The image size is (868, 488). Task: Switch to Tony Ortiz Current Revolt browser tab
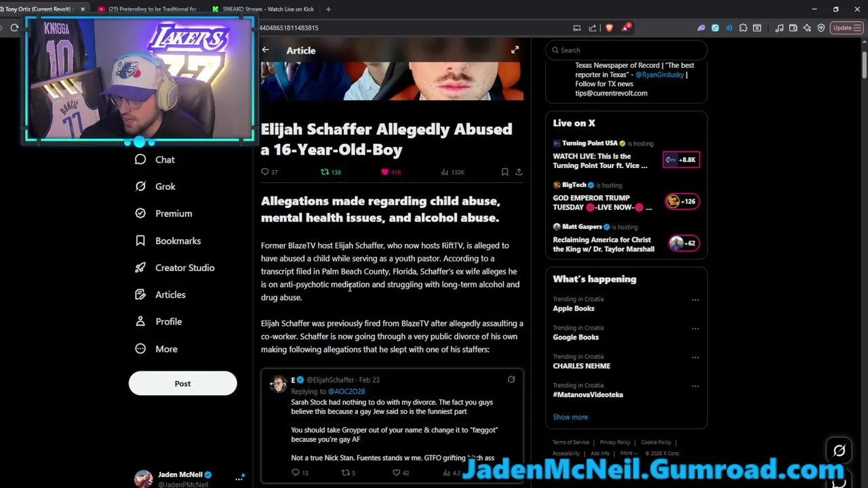(37, 9)
